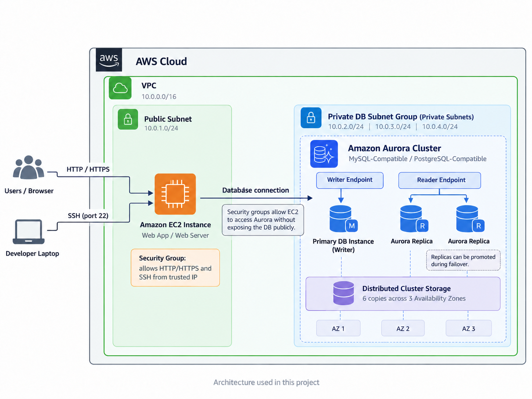
Task: Click the Reader Endpoint box
Action: pos(440,180)
